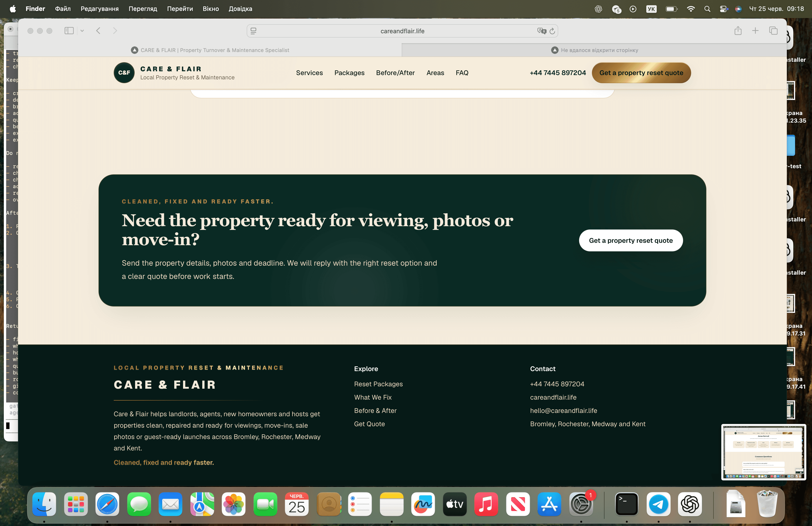
Task: Open the Редагування menu
Action: click(100, 9)
